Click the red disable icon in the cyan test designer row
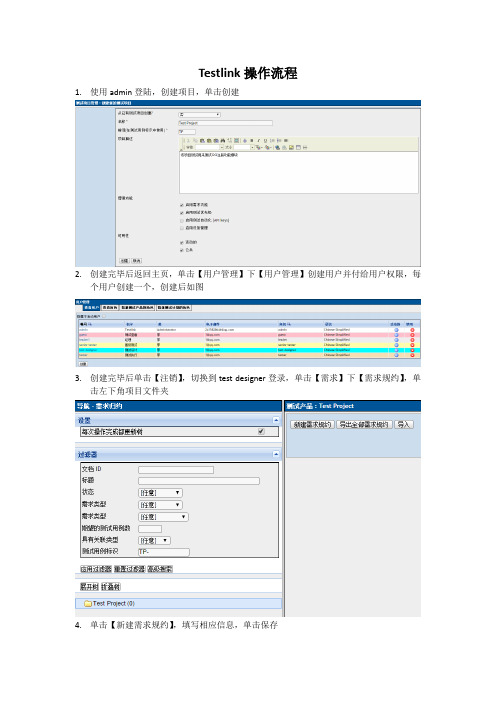 [412, 350]
